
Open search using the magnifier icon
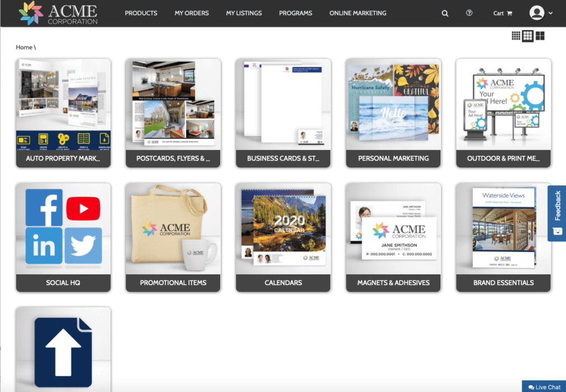coord(444,13)
